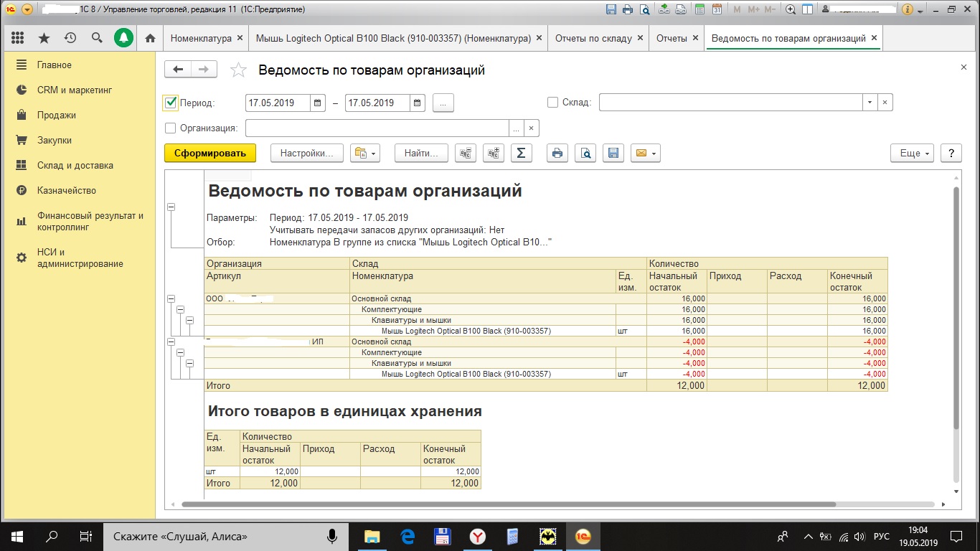980x551 pixels.
Task: Click the vertical scrollbar of the report
Action: tap(956, 309)
